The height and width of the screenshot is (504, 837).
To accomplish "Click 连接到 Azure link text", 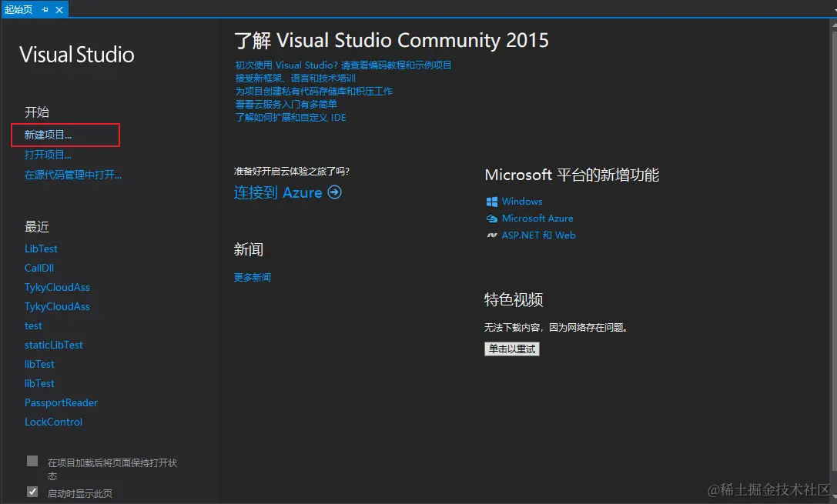I will click(278, 192).
